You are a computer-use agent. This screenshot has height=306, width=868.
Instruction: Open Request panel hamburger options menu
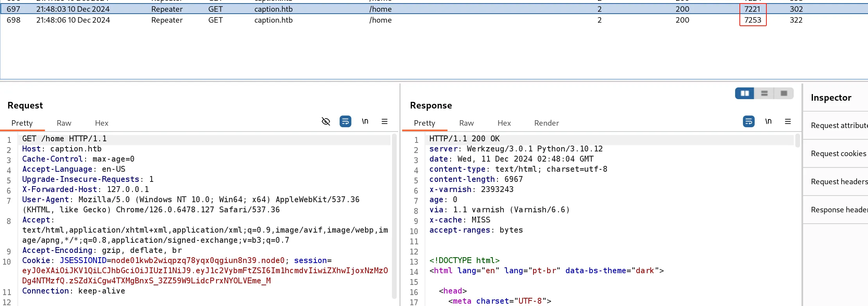click(385, 121)
